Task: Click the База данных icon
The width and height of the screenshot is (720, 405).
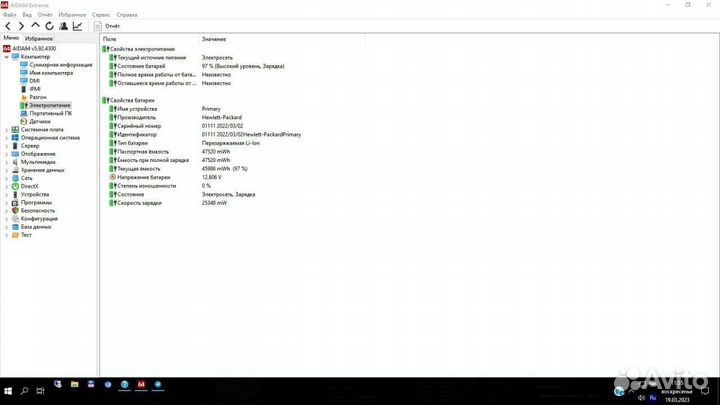Action: (15, 227)
